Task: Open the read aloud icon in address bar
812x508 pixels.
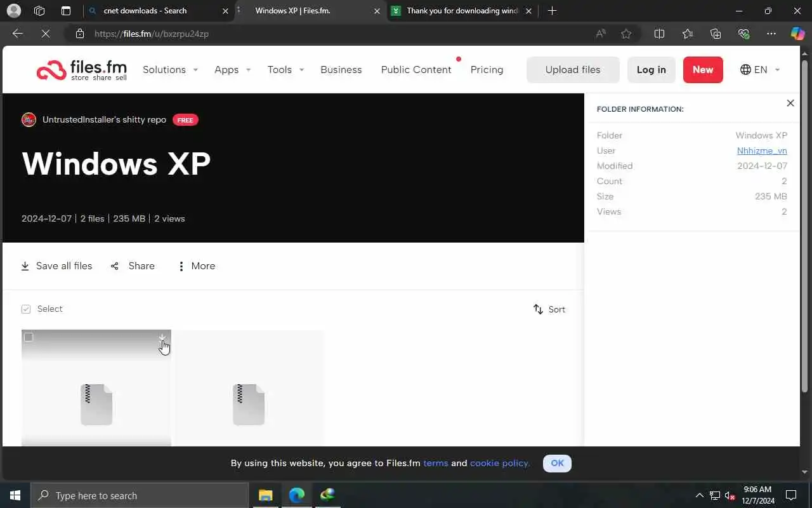Action: pyautogui.click(x=600, y=34)
